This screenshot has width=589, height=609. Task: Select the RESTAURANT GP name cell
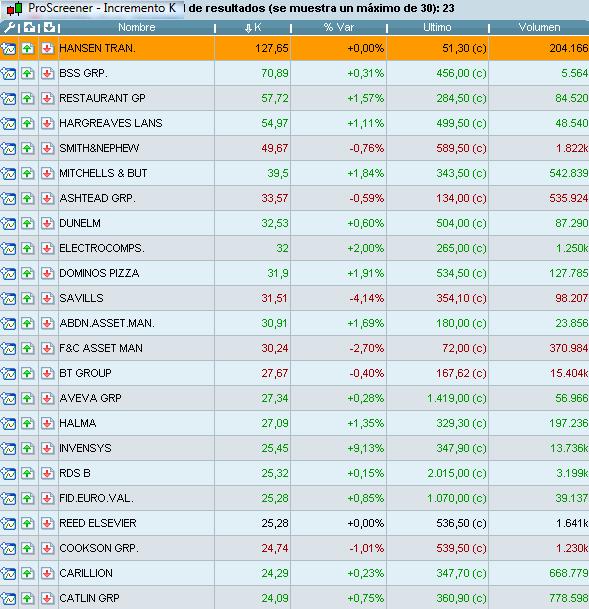[136, 98]
